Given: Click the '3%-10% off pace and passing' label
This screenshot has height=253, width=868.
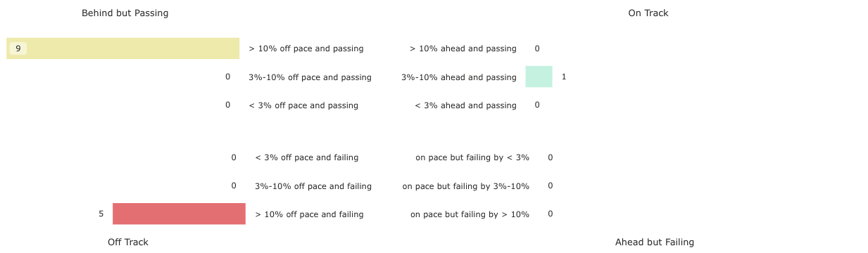Looking at the screenshot, I should click(310, 77).
